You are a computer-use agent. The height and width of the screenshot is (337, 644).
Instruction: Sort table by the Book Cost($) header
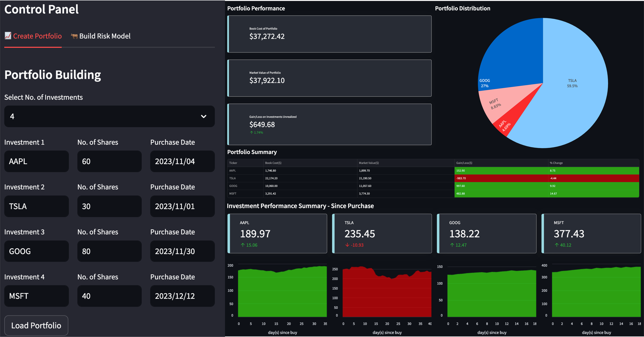(x=310, y=163)
